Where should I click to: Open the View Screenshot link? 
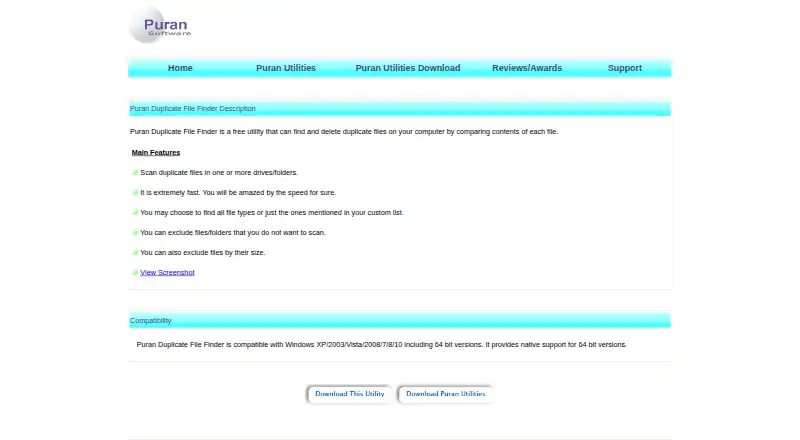167,273
